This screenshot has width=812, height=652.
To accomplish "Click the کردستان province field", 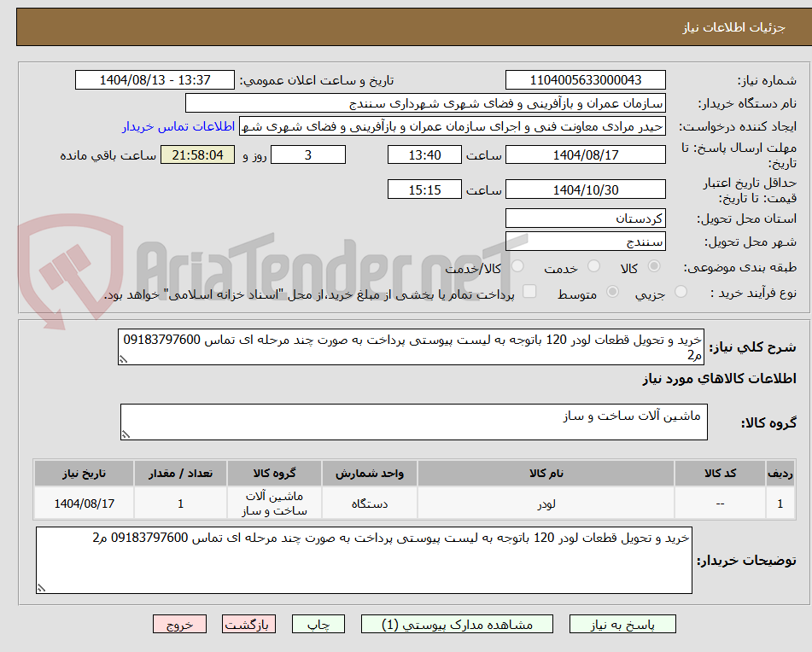I will (586, 218).
